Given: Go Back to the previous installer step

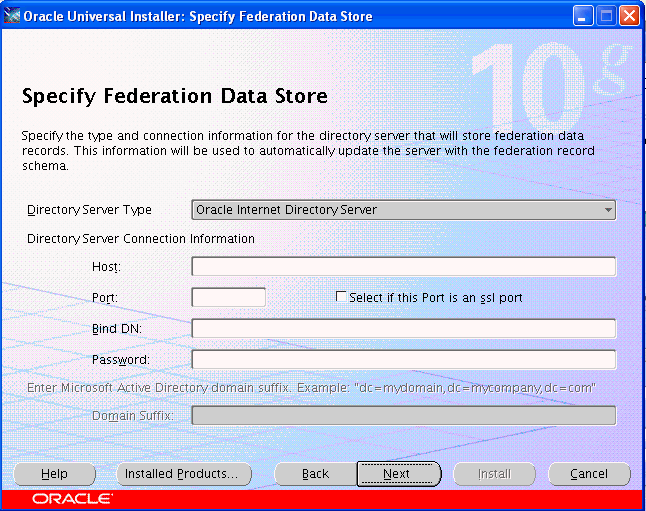Looking at the screenshot, I should coord(315,474).
